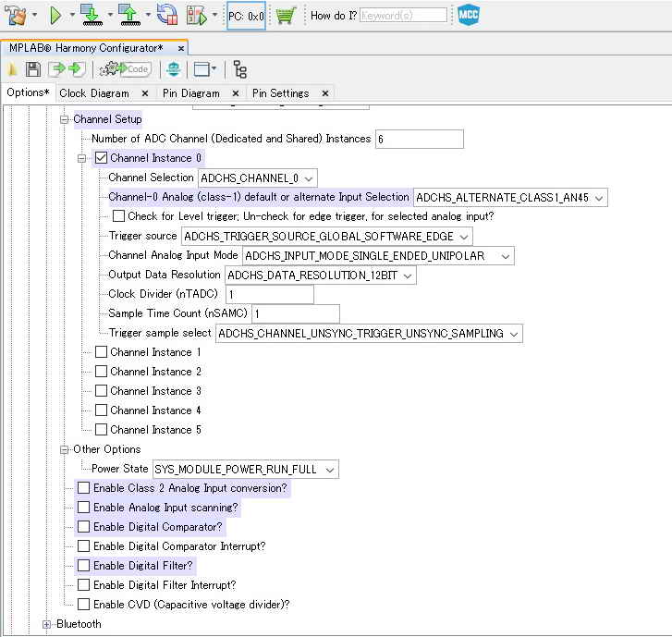The width and height of the screenshot is (672, 637).
Task: Collapse the Other Options node
Action: 65,449
